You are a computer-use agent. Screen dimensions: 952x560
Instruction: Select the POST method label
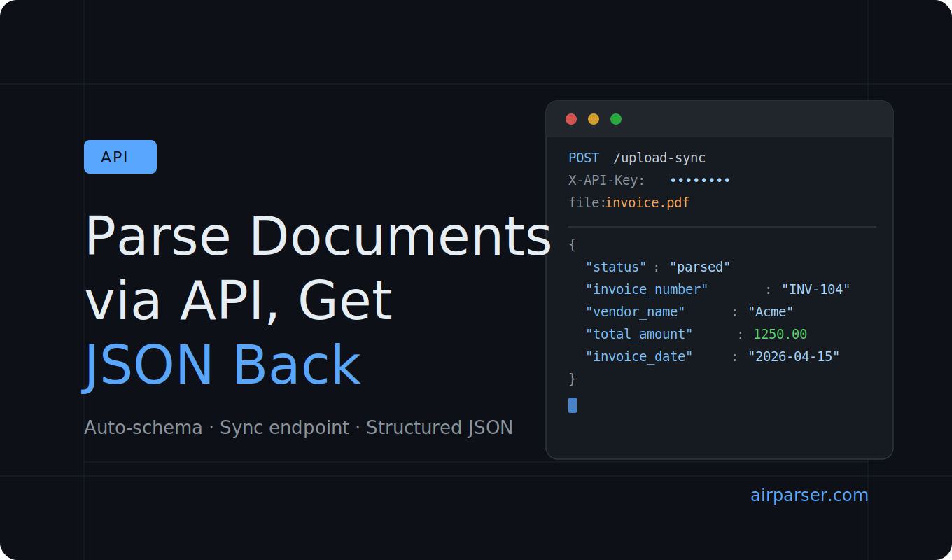pos(583,157)
